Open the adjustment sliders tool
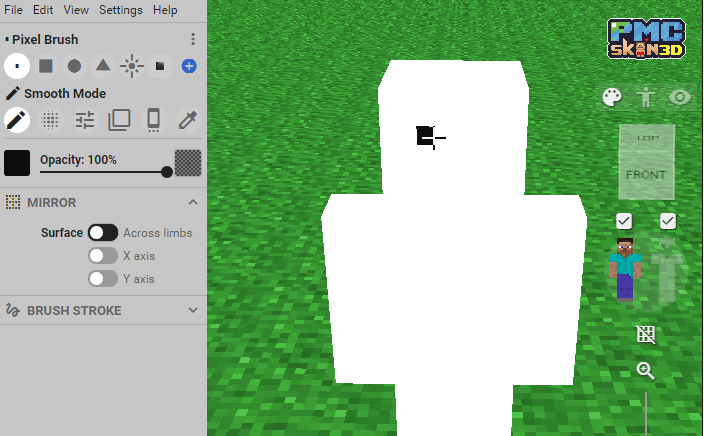Viewport: 704px width, 436px height. tap(85, 120)
